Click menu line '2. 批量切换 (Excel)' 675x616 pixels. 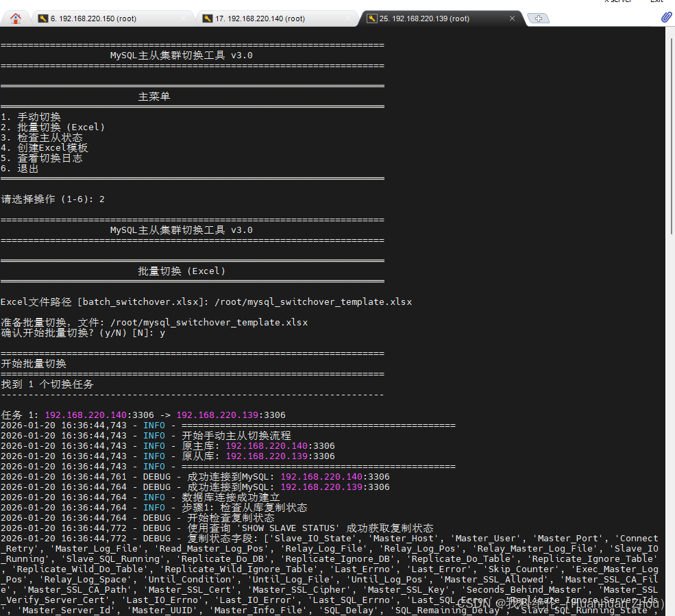53,127
